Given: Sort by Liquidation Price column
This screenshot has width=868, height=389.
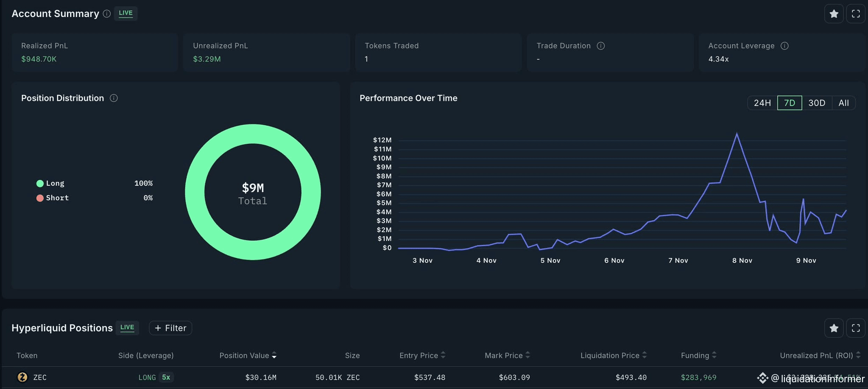Looking at the screenshot, I should click(x=614, y=355).
